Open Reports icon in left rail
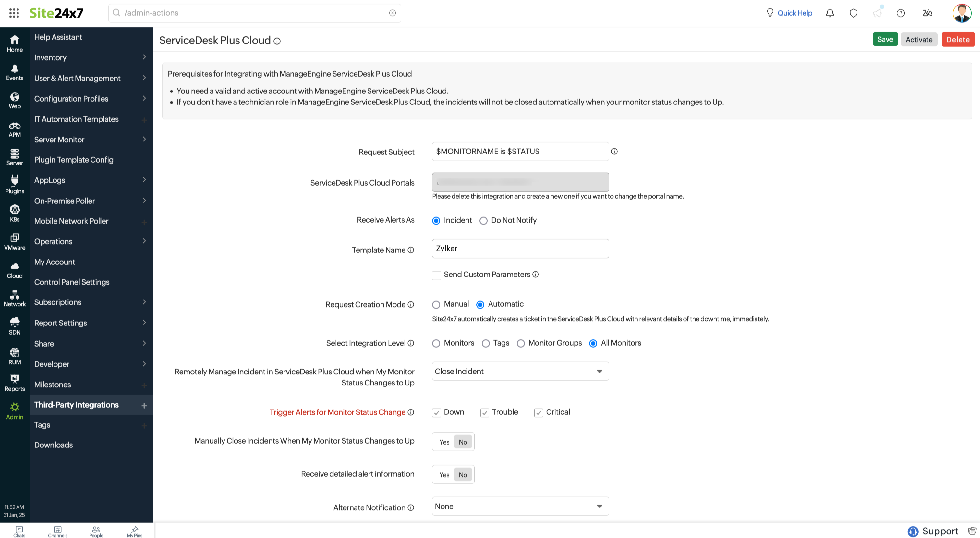The height and width of the screenshot is (538, 980). [x=15, y=383]
